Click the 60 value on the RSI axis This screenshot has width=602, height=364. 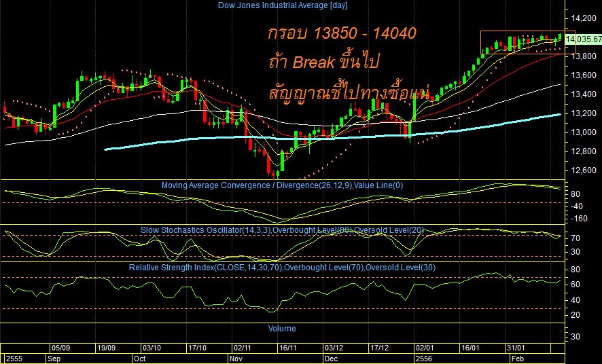(x=576, y=285)
